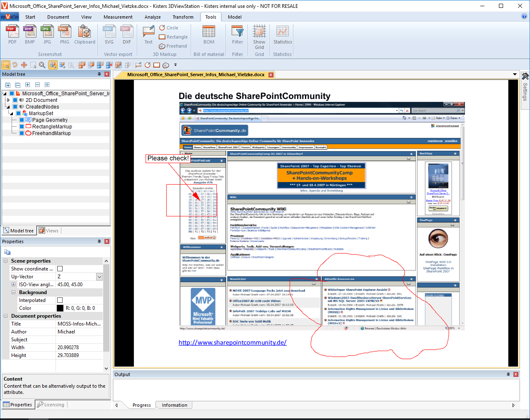Collapse the Scene properties section

5,261
